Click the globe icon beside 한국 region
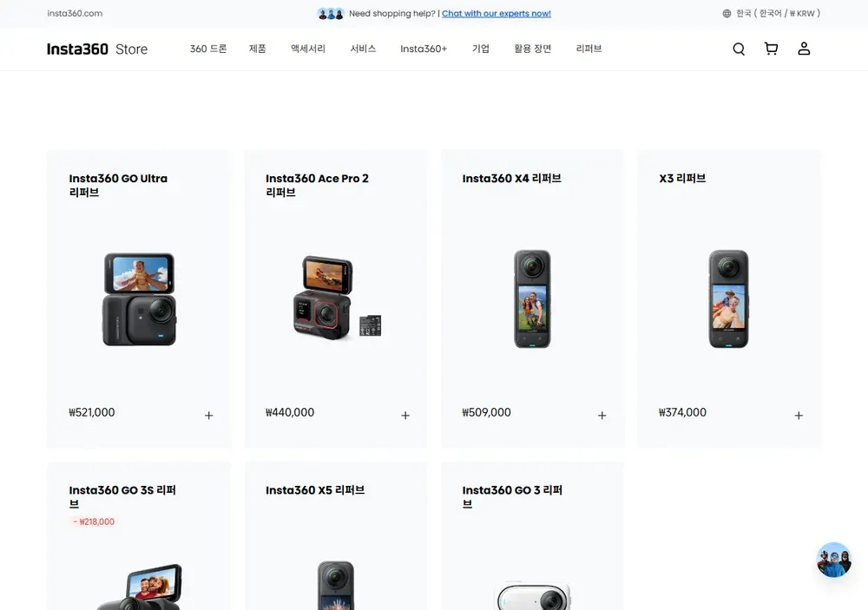This screenshot has height=610, width=868. click(727, 13)
